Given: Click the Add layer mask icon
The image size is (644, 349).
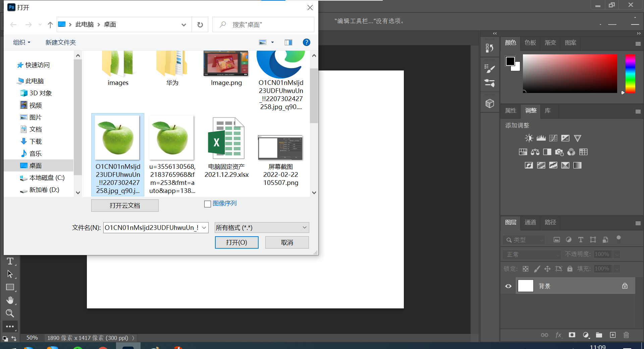Looking at the screenshot, I should click(572, 335).
